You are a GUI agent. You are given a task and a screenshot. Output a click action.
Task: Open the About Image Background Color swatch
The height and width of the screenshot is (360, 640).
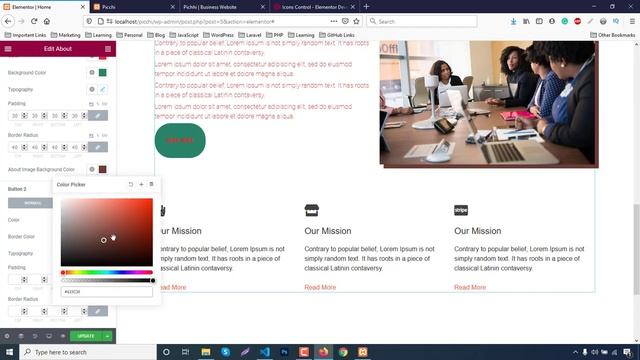pyautogui.click(x=102, y=169)
